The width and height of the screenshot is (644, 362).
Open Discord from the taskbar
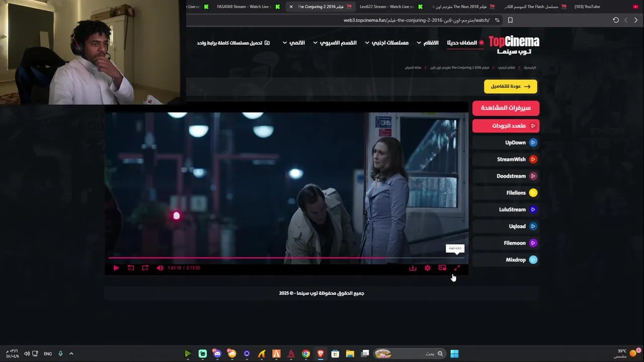(x=217, y=353)
